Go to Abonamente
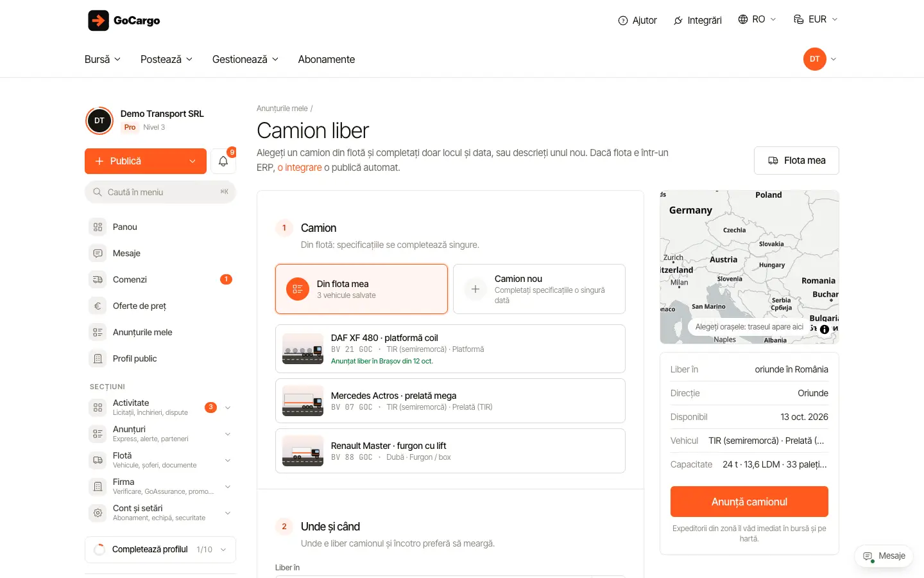 pos(327,59)
